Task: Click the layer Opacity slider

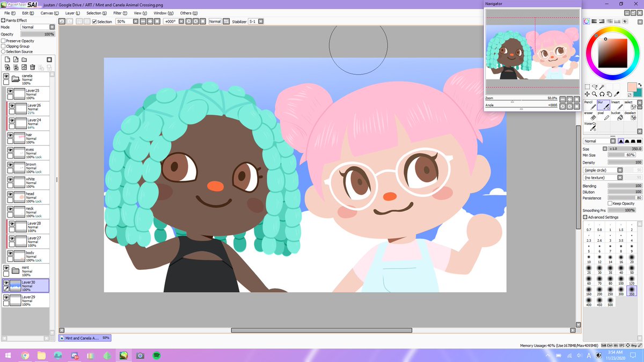Action: click(38, 34)
